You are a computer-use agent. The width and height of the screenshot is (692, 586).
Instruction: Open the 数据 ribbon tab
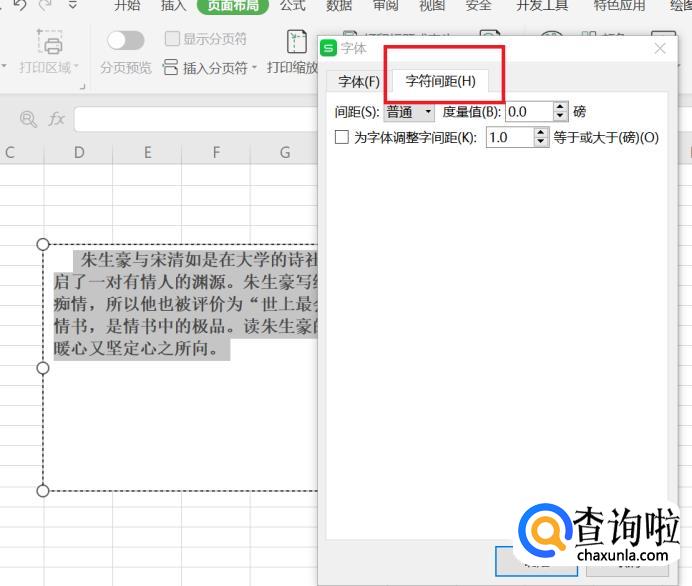pyautogui.click(x=339, y=6)
